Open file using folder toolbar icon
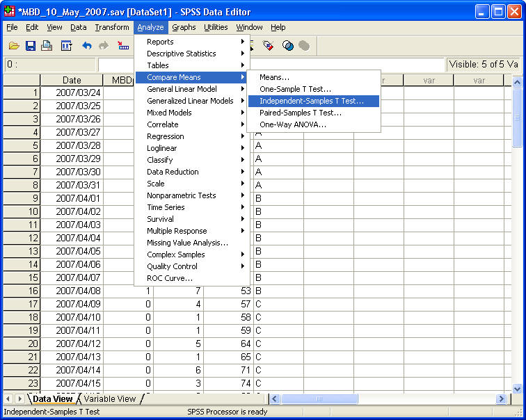Screen dimensions: 526x420 [x=14, y=46]
